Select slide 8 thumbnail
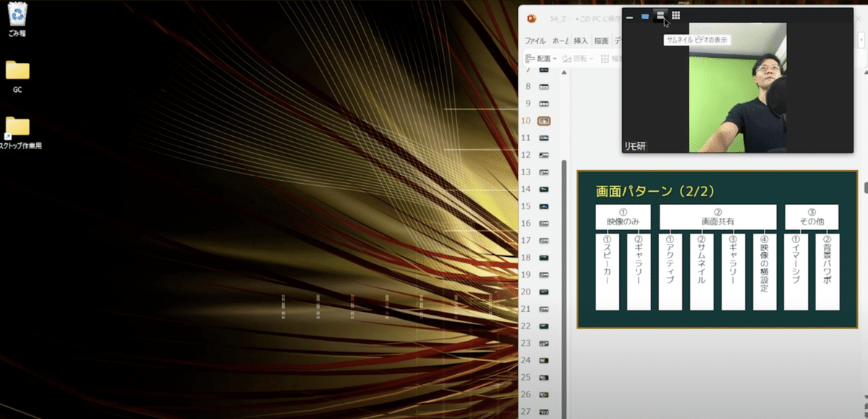Image resolution: width=868 pixels, height=419 pixels. [544, 86]
